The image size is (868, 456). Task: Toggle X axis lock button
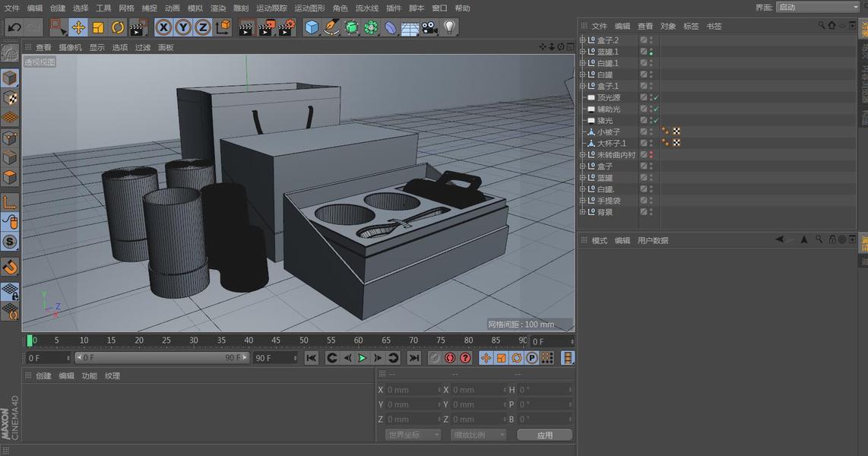click(163, 28)
